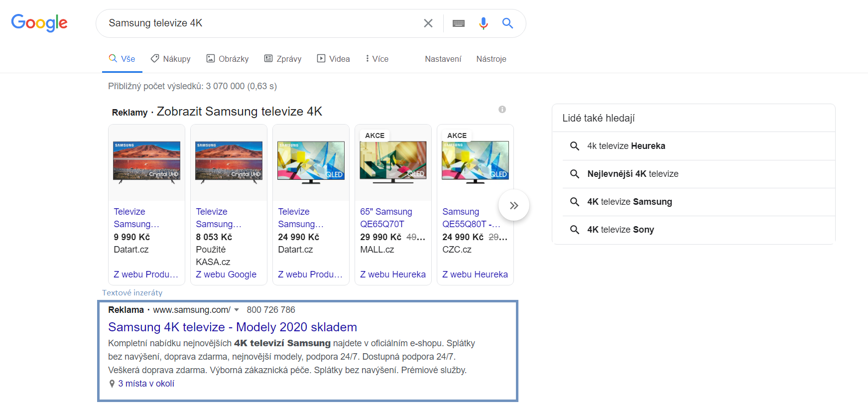Expand the samsung.com ad URL dropdown arrow
This screenshot has height=407, width=868.
pos(237,310)
